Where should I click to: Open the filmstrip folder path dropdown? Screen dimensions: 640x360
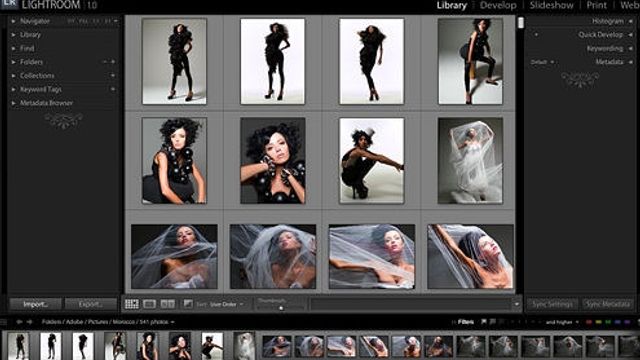pyautogui.click(x=108, y=322)
